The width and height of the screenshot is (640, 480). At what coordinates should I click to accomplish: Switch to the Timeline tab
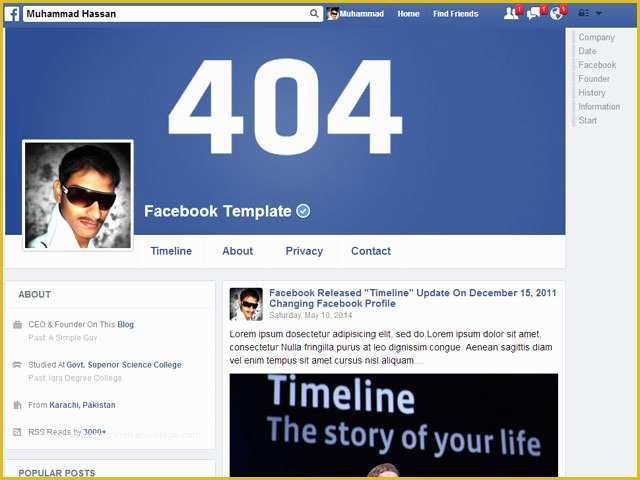(x=171, y=251)
